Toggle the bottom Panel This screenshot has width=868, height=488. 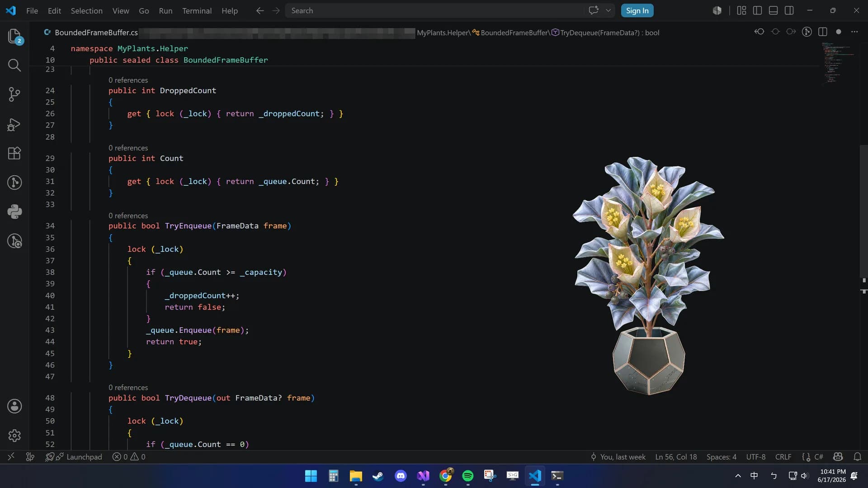point(773,10)
